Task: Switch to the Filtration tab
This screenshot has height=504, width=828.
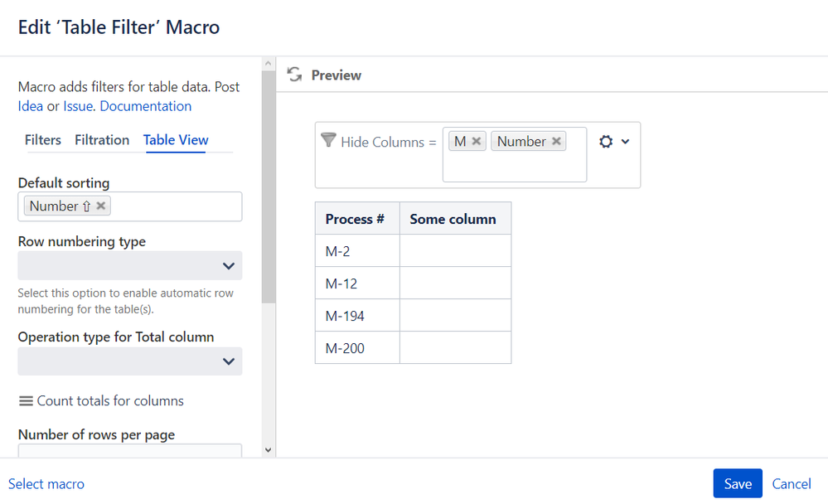Action: 102,140
